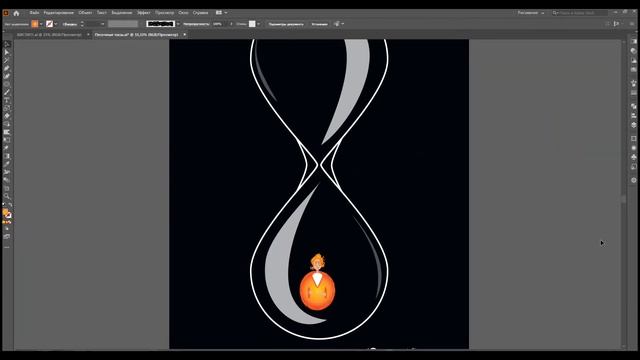Close the first document tab
The width and height of the screenshot is (640, 360).
[88, 35]
